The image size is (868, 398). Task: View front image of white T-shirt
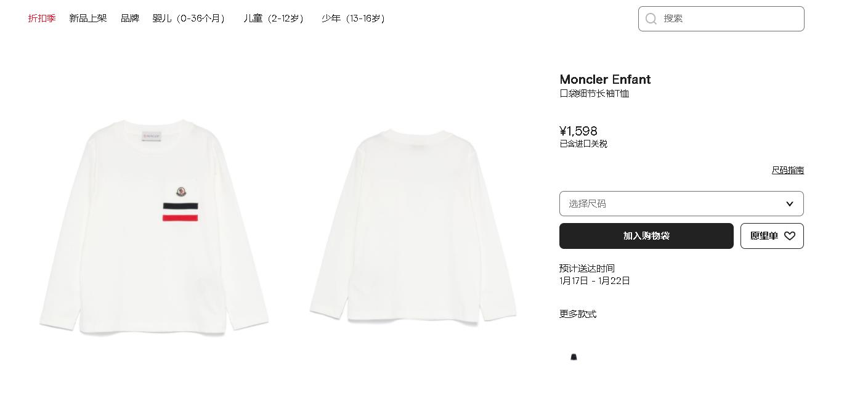coord(154,228)
